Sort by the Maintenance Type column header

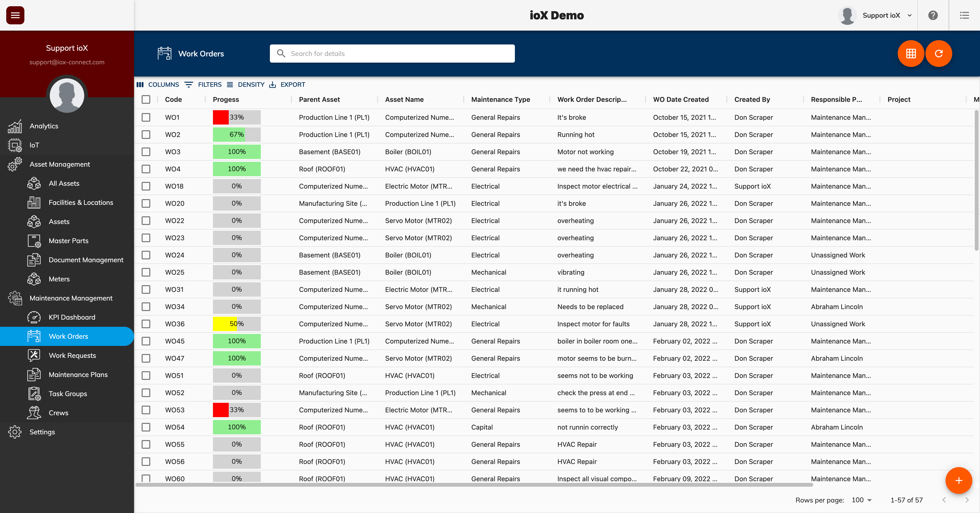[500, 99]
